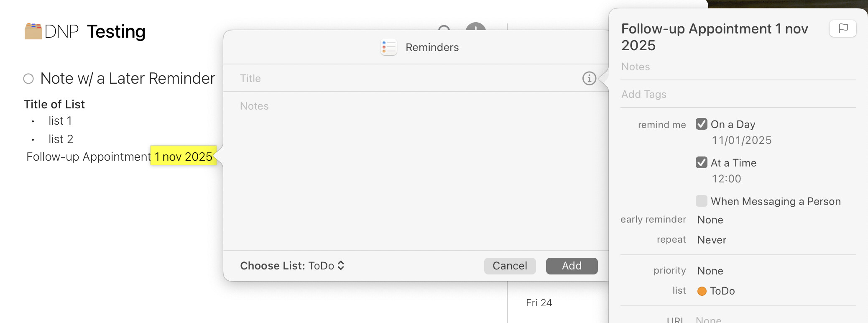Image resolution: width=868 pixels, height=323 pixels.
Task: Click the flag icon for the reminder
Action: pos(843,28)
